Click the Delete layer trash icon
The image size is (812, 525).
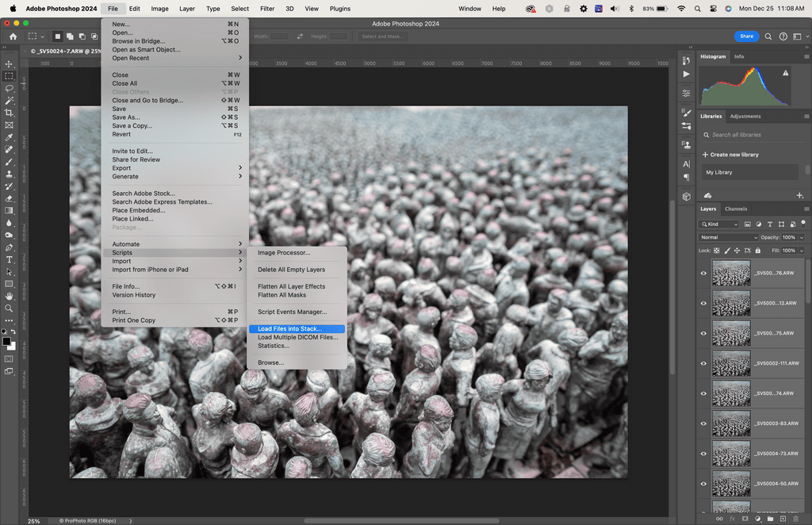(796, 519)
